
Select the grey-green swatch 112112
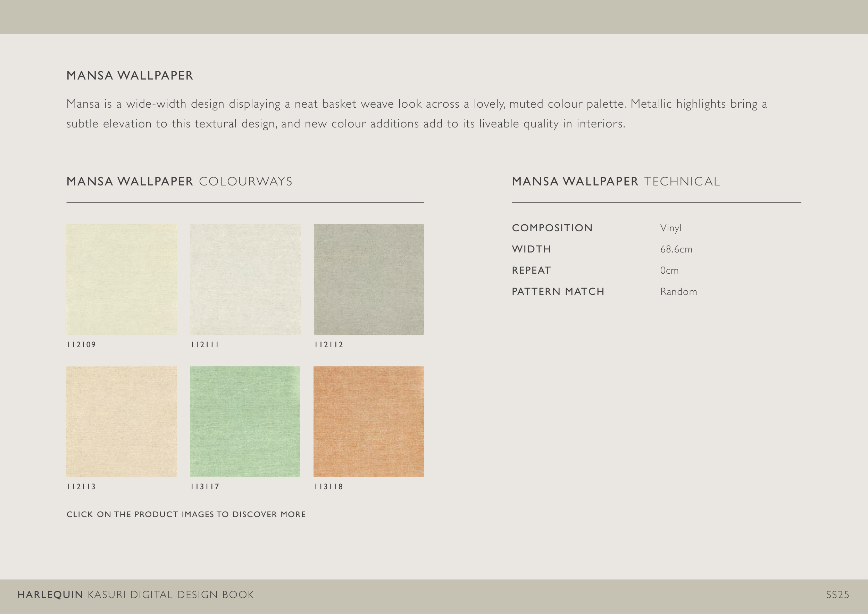tap(369, 279)
